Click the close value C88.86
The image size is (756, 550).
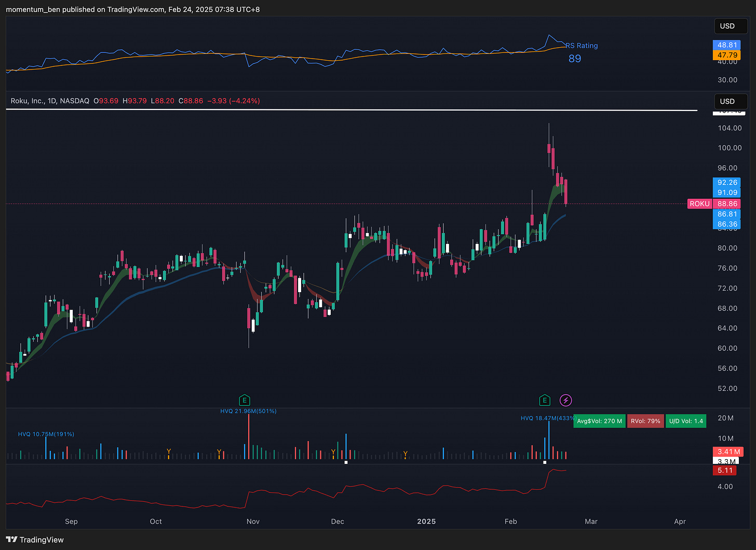(191, 101)
